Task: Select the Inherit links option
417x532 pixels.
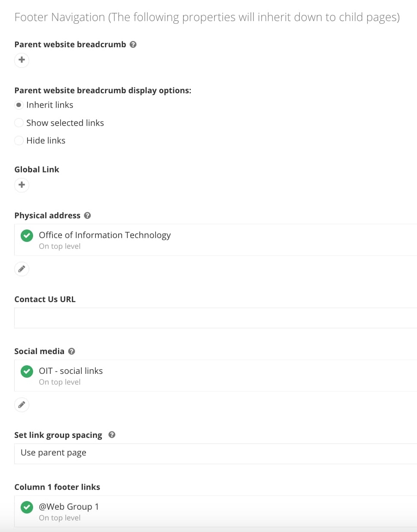Action: pyautogui.click(x=19, y=105)
